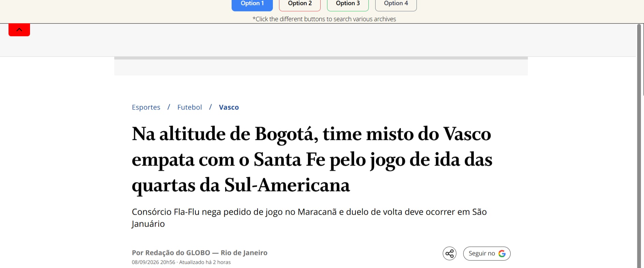This screenshot has height=268, width=644.
Task: Click Seguir no Google button
Action: pos(487,253)
